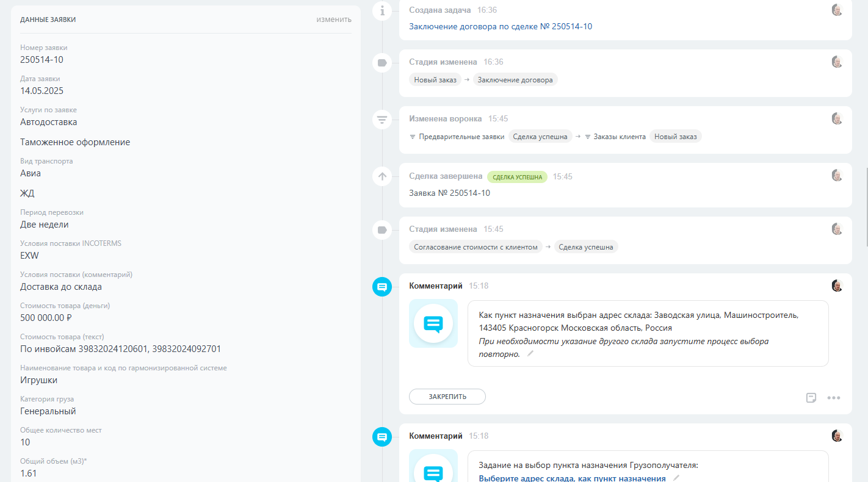This screenshot has height=482, width=868.
Task: Open the three-dot more menu in the comment
Action: (834, 398)
